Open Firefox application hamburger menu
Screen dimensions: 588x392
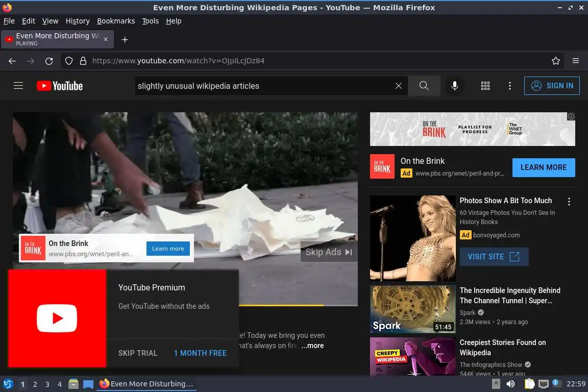pyautogui.click(x=576, y=61)
